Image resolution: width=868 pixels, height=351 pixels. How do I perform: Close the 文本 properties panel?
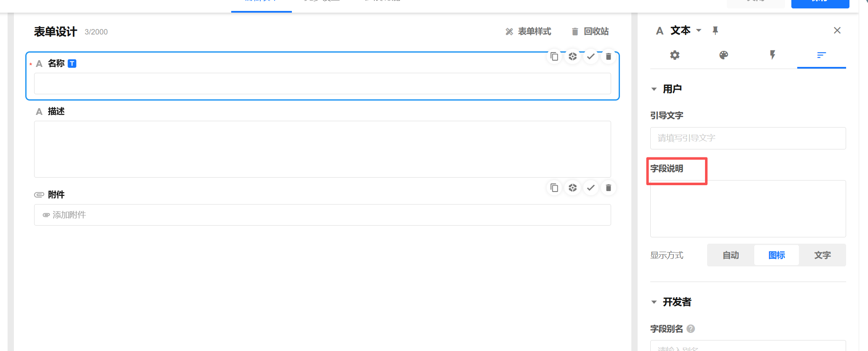click(837, 30)
